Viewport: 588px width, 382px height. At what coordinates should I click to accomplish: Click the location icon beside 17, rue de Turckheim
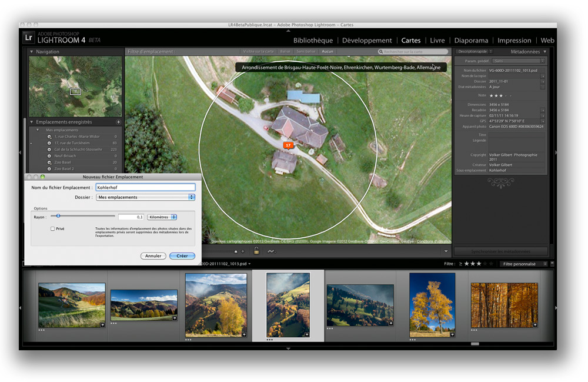coord(49,143)
